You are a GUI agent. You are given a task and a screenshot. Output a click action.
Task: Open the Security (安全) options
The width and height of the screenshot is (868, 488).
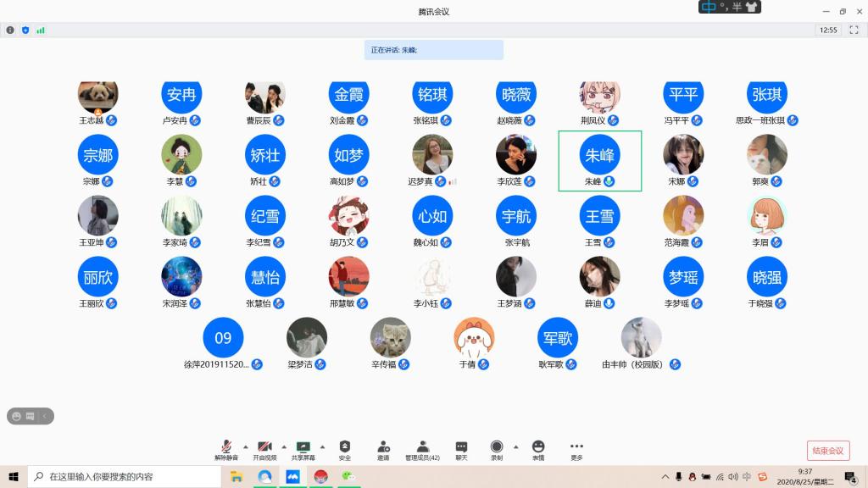coord(345,449)
